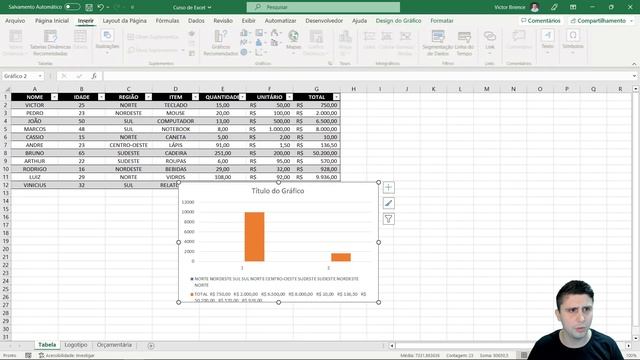Open the Tabelas Dinâmicas Recomendadas tool
Viewport: 640px width, 360px height.
tap(51, 43)
